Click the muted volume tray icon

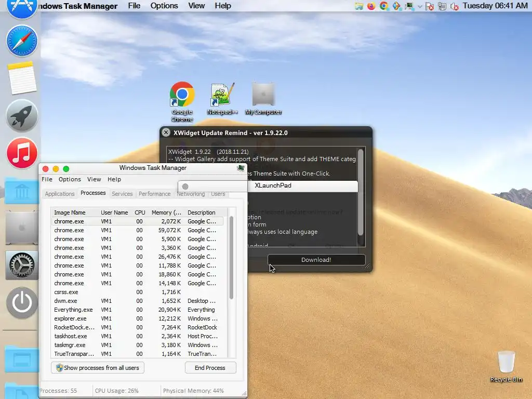[x=455, y=6]
